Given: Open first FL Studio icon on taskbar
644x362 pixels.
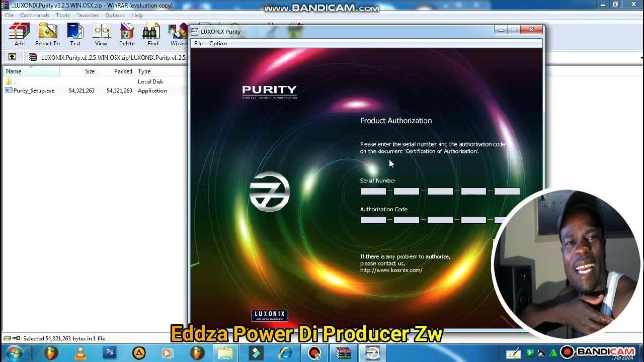Looking at the screenshot, I should (x=51, y=353).
